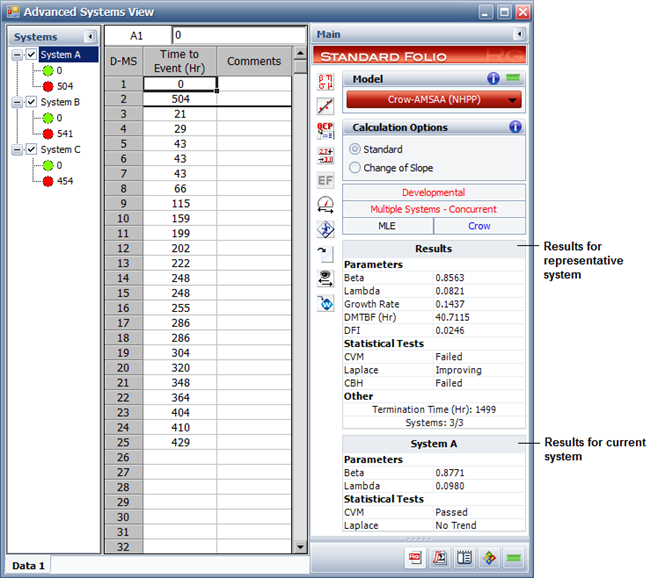Launch the QCP quick calculation pad
Image resolution: width=650 pixels, height=578 pixels.
click(x=325, y=130)
